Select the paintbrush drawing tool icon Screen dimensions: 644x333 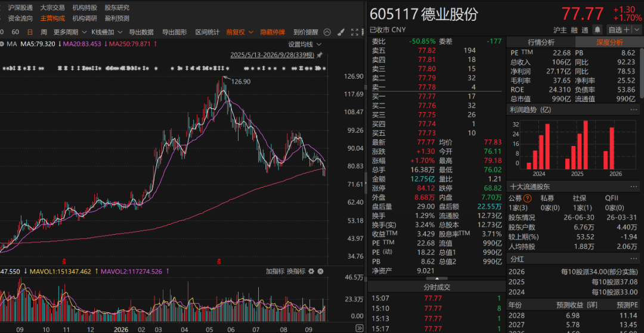(x=340, y=32)
